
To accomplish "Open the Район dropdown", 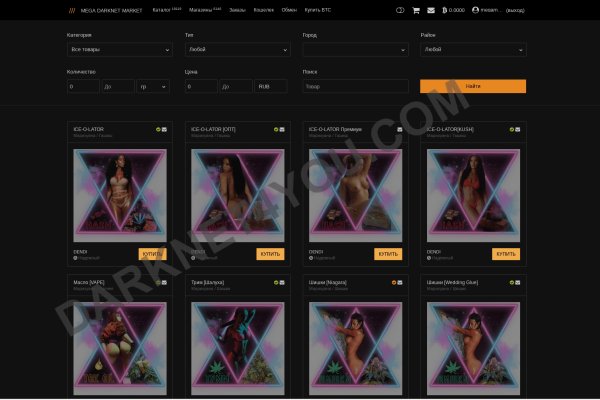I will tap(472, 49).
